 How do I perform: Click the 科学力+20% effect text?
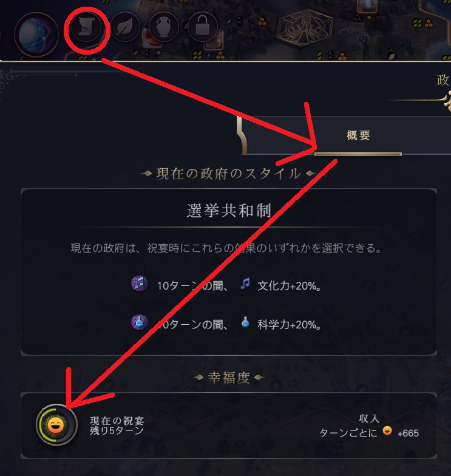(x=289, y=325)
